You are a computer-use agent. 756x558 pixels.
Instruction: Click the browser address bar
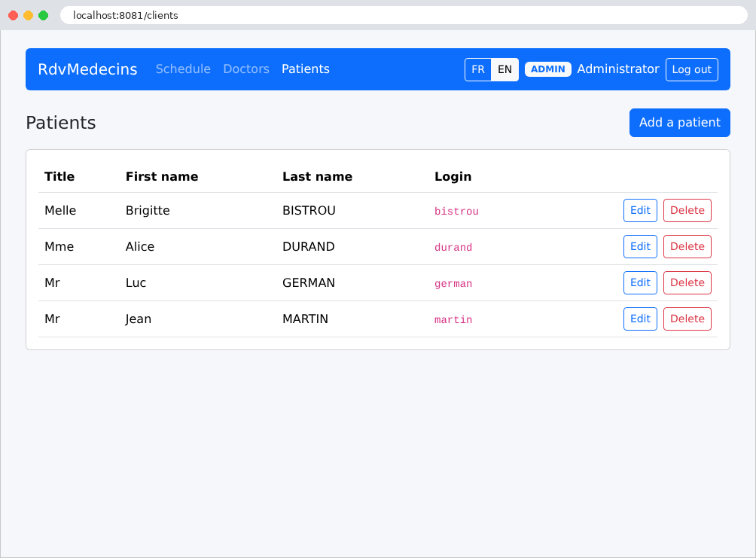404,15
